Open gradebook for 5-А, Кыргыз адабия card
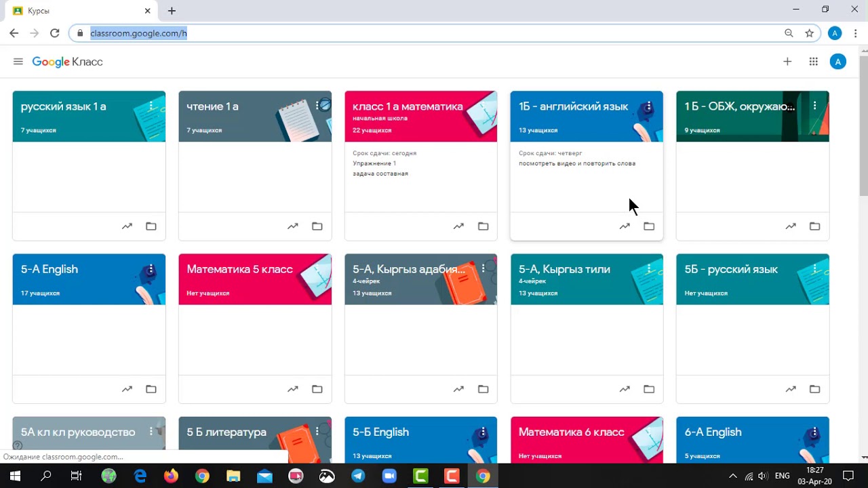This screenshot has height=488, width=868. point(458,389)
